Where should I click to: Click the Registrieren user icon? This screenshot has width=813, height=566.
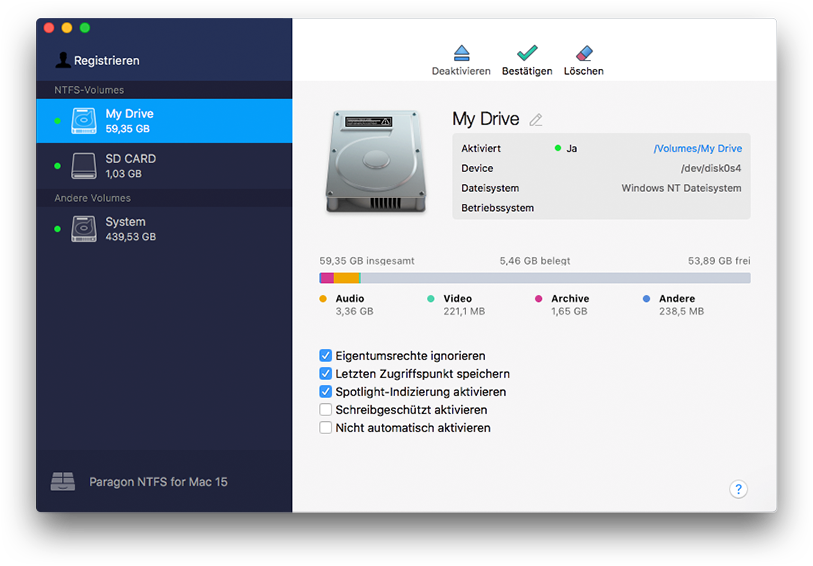(x=63, y=60)
